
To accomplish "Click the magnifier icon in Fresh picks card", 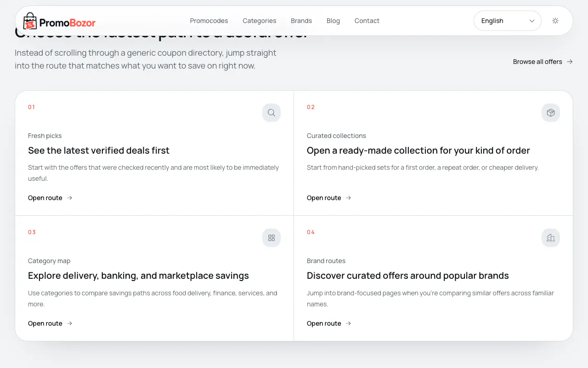I will 271,113.
